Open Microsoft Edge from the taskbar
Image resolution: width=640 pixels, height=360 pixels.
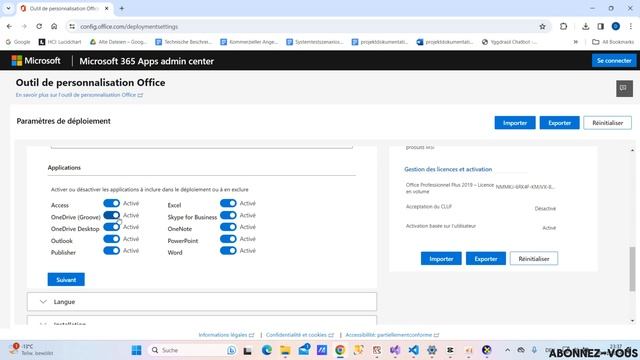point(267,350)
